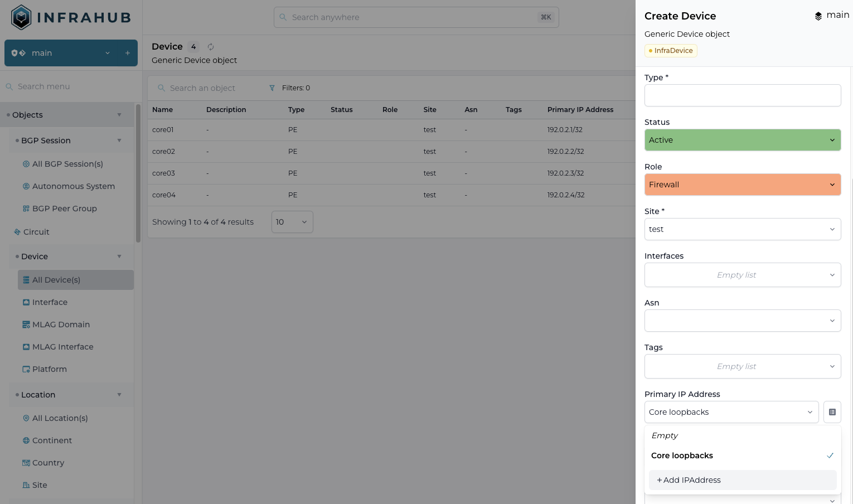Click the Search anywhere box

(x=416, y=17)
